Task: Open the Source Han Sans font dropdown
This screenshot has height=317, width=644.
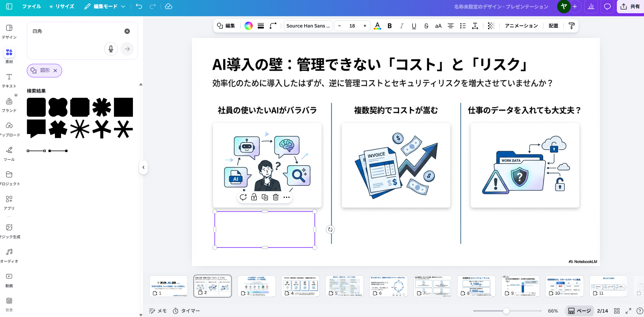Action: tap(308, 26)
